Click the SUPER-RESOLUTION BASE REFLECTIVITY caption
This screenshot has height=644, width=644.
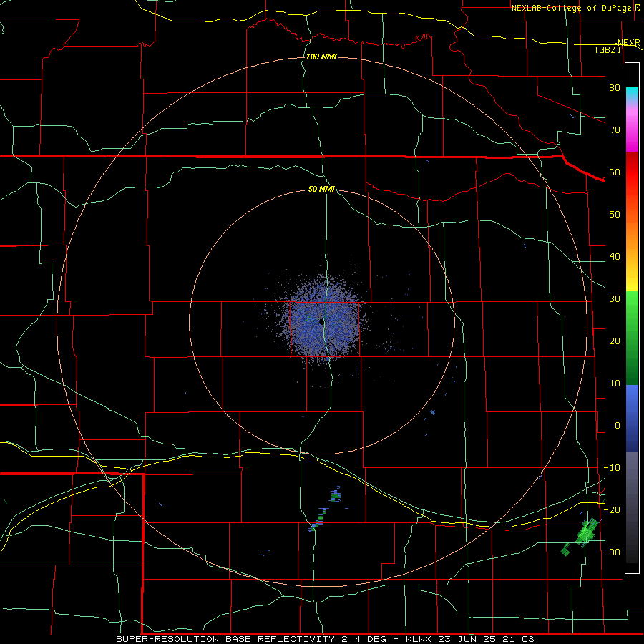(225, 639)
